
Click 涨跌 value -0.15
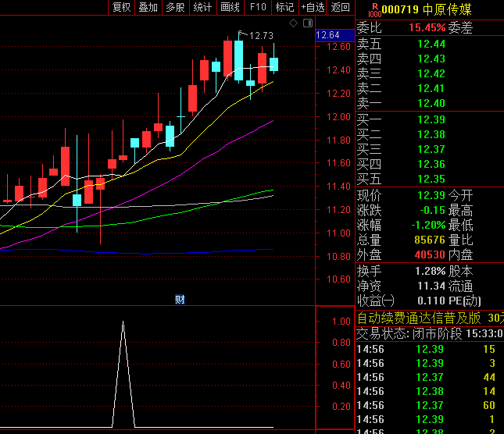pyautogui.click(x=432, y=210)
